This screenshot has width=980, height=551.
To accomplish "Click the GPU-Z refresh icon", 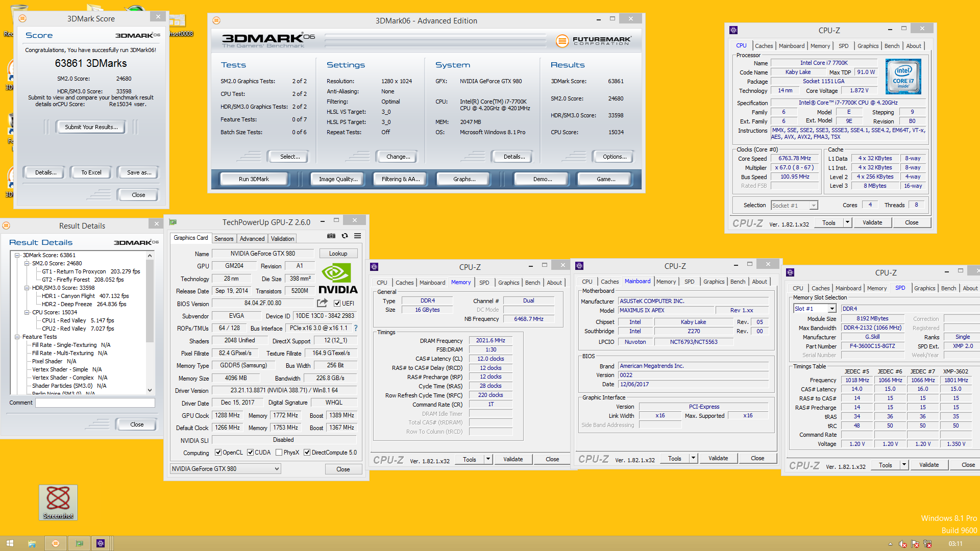I will pos(345,236).
